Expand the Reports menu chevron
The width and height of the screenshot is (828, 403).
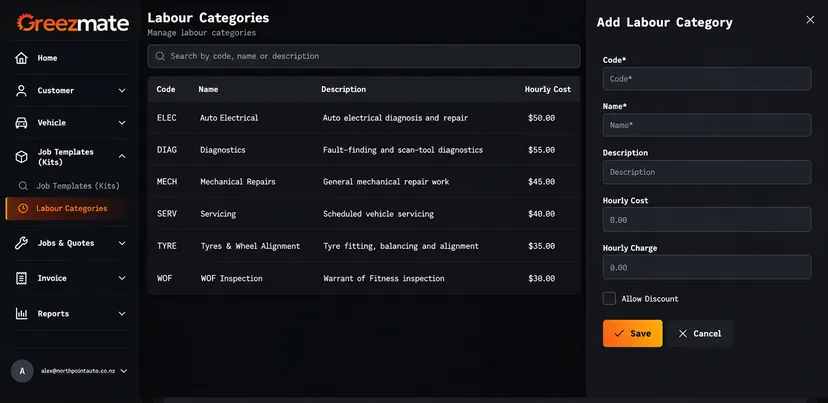pos(122,313)
